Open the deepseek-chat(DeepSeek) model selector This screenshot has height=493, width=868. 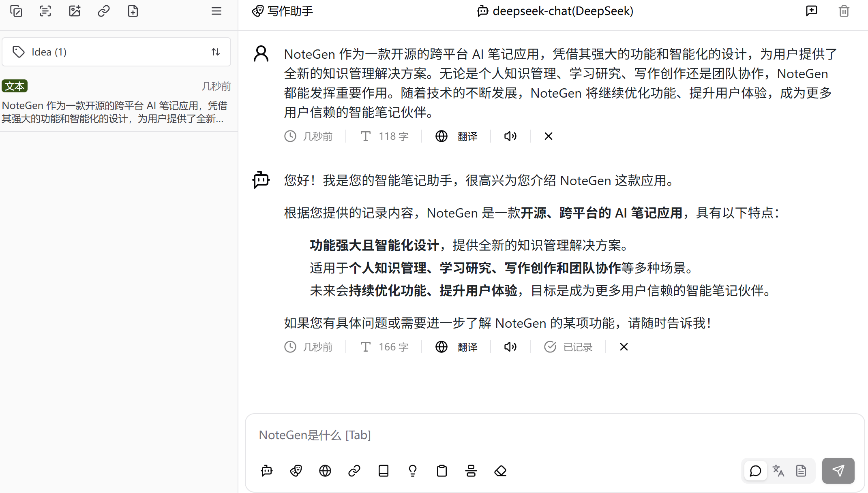555,11
